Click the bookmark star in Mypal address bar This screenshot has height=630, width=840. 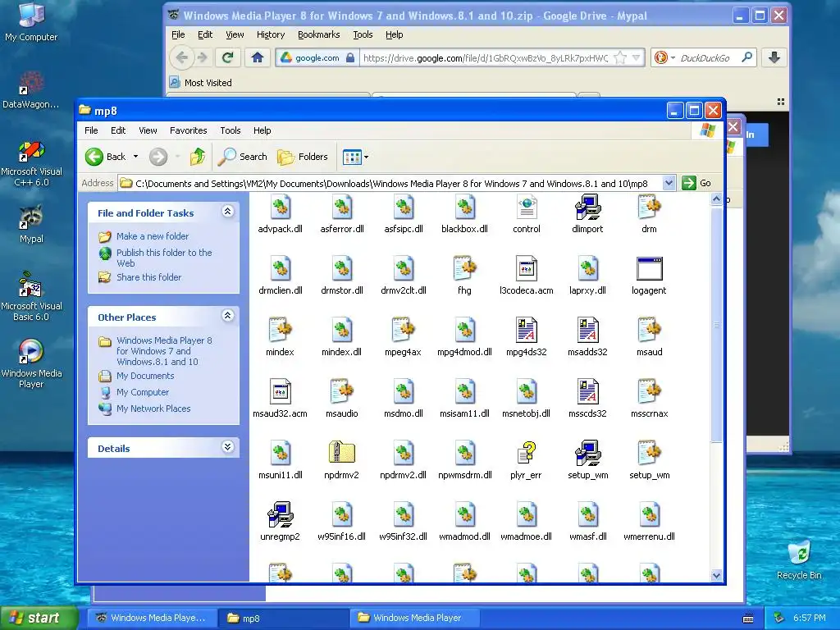[x=620, y=58]
